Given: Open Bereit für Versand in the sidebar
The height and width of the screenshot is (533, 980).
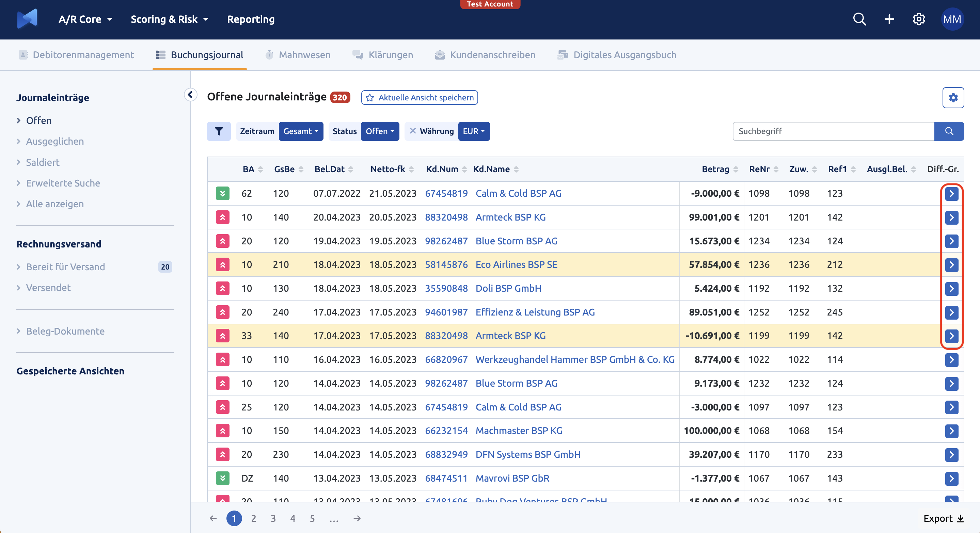Looking at the screenshot, I should (65, 267).
